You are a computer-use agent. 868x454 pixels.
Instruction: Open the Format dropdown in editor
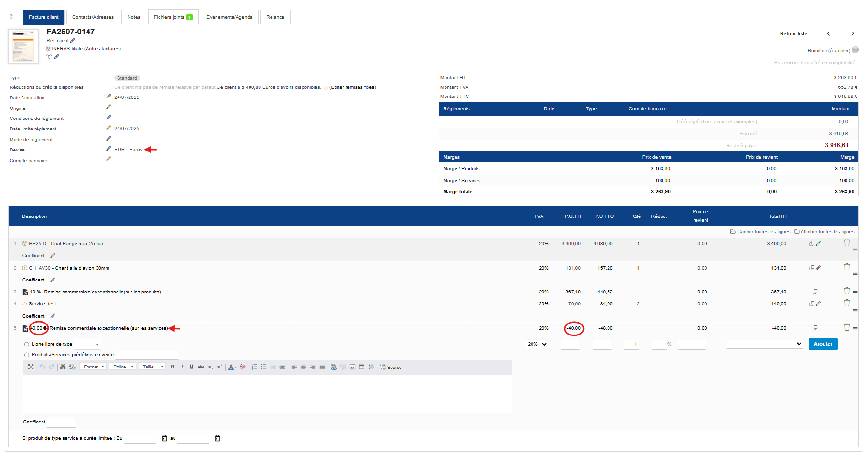[93, 367]
